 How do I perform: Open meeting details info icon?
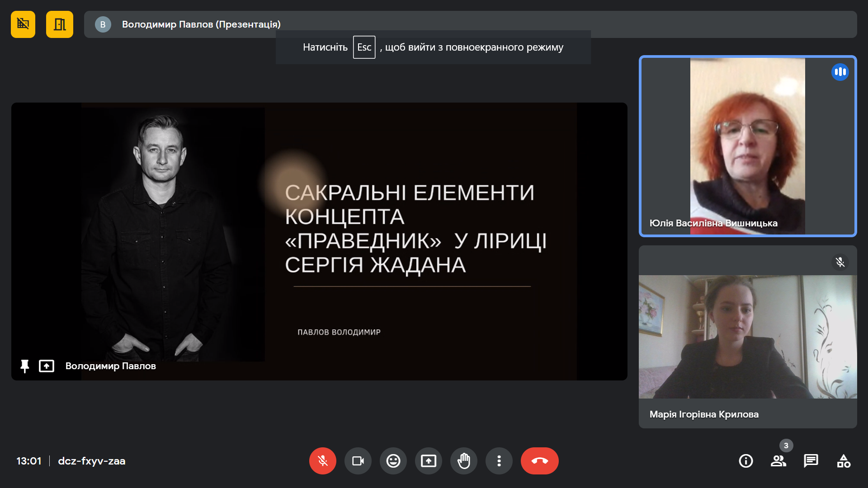(745, 461)
